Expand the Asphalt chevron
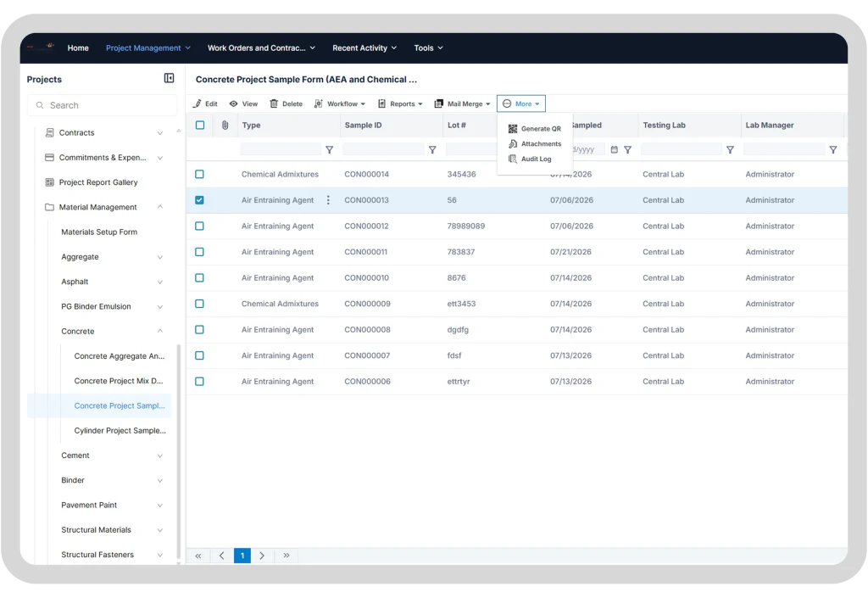This screenshot has height=598, width=868. 160,282
